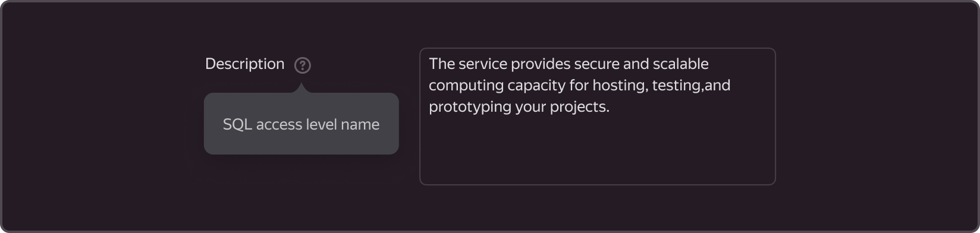
Task: Click the empty bottom area of the text area
Action: [x=598, y=152]
